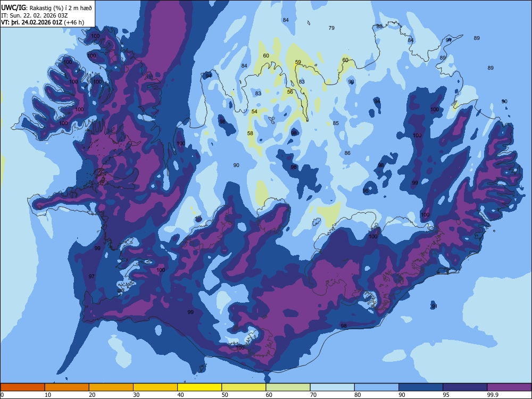Choose the light green 60–70 legend swatch
Viewport: 532px width, 399px height.
(x=288, y=387)
